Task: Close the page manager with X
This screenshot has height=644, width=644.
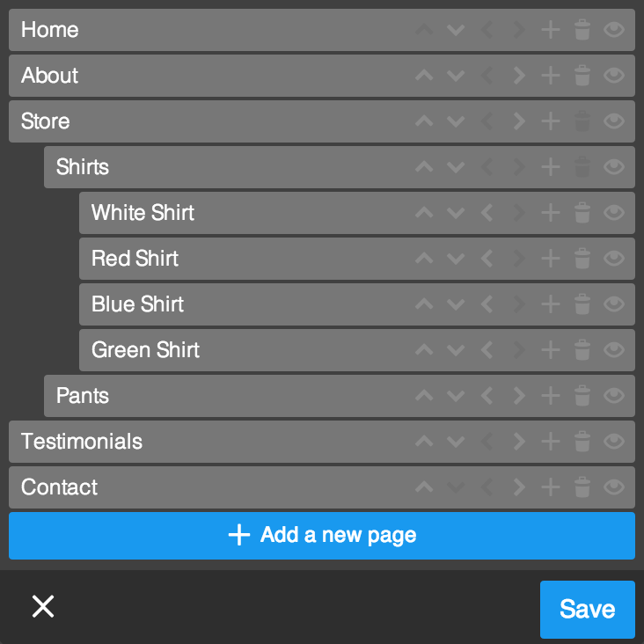Action: 43,606
